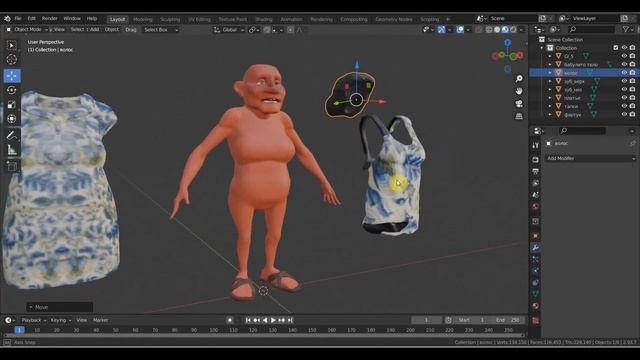The image size is (640, 360).
Task: Open the Particles properties tab icon
Action: [x=536, y=259]
